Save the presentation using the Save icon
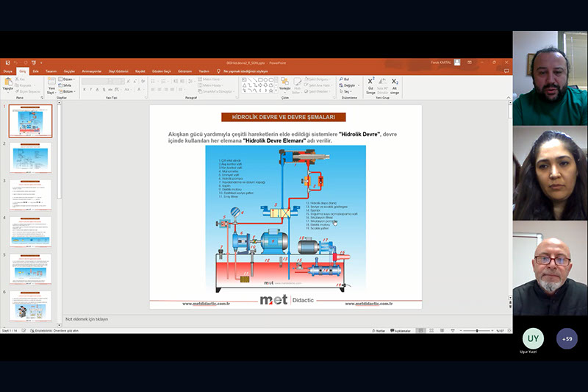This screenshot has width=588, height=392. [x=6, y=63]
